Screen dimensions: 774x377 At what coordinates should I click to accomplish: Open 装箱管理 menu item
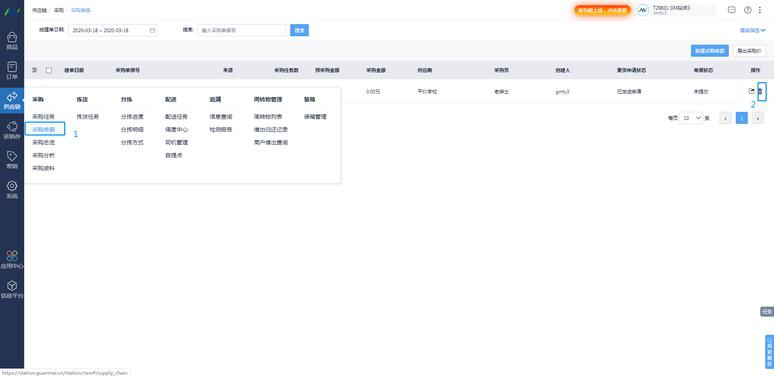(315, 117)
